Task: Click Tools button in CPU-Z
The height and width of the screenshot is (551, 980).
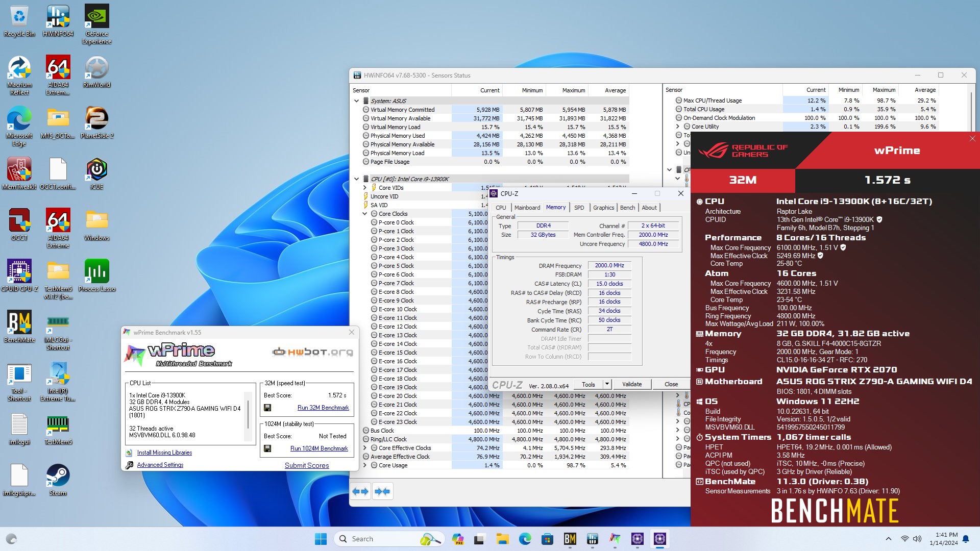Action: pos(589,384)
